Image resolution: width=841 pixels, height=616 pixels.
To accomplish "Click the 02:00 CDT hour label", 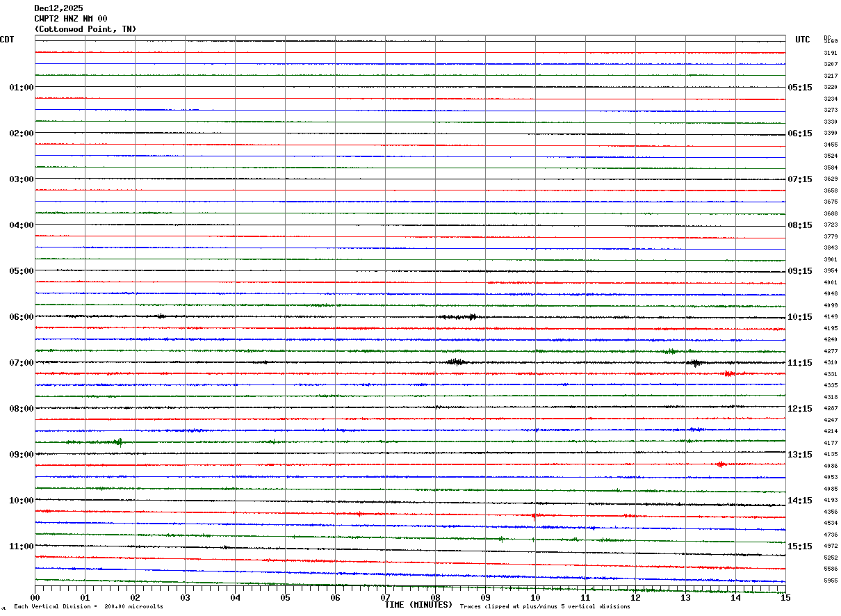I will pos(22,133).
